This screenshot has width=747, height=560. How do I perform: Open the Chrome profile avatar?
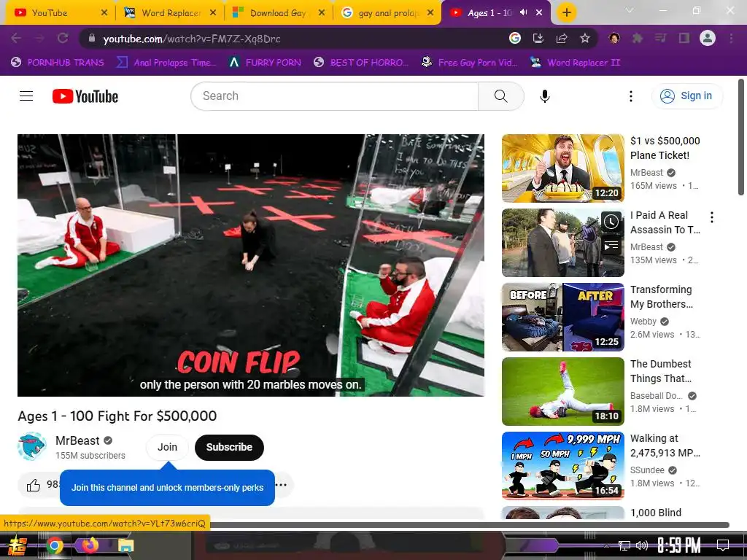tap(708, 38)
